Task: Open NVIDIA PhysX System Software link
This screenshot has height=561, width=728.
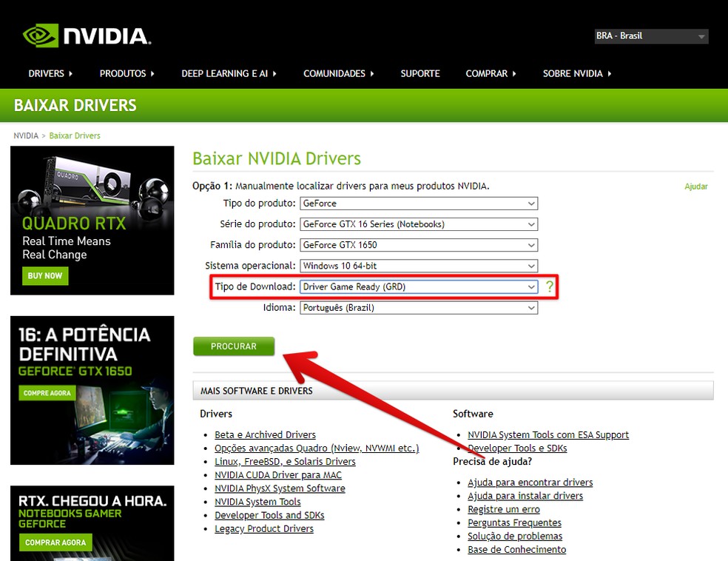Action: pyautogui.click(x=280, y=488)
